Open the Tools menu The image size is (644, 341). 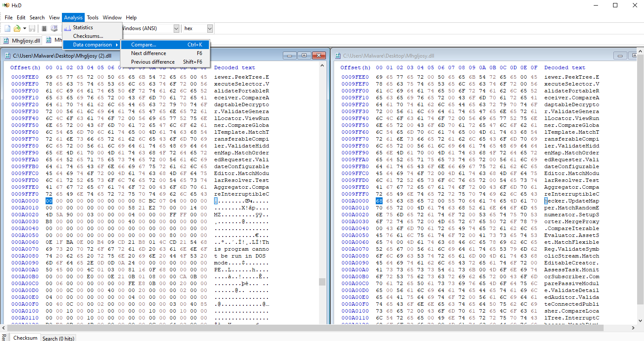pyautogui.click(x=92, y=18)
